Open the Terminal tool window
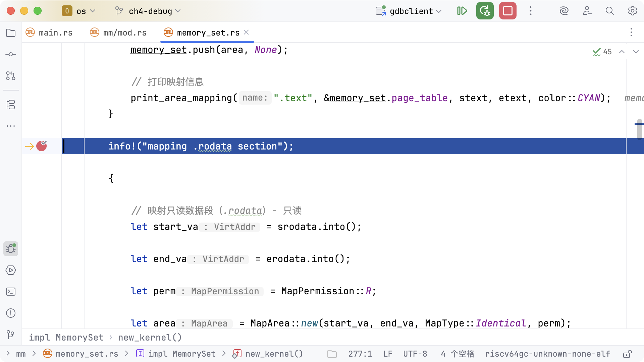The width and height of the screenshot is (644, 362). (11, 292)
